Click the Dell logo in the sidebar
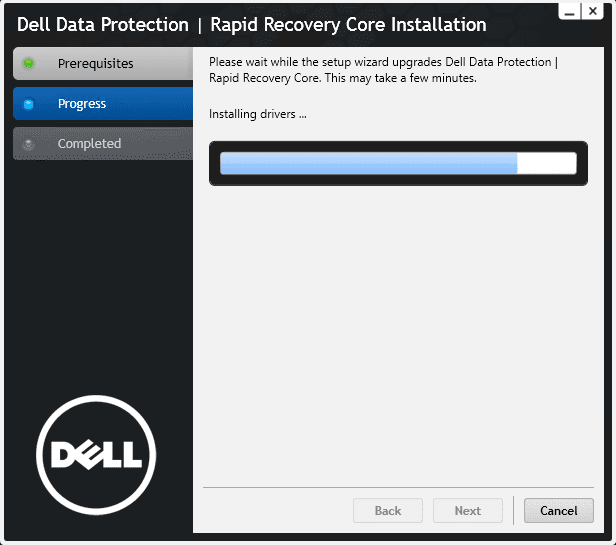Image resolution: width=616 pixels, height=545 pixels. pyautogui.click(x=96, y=455)
